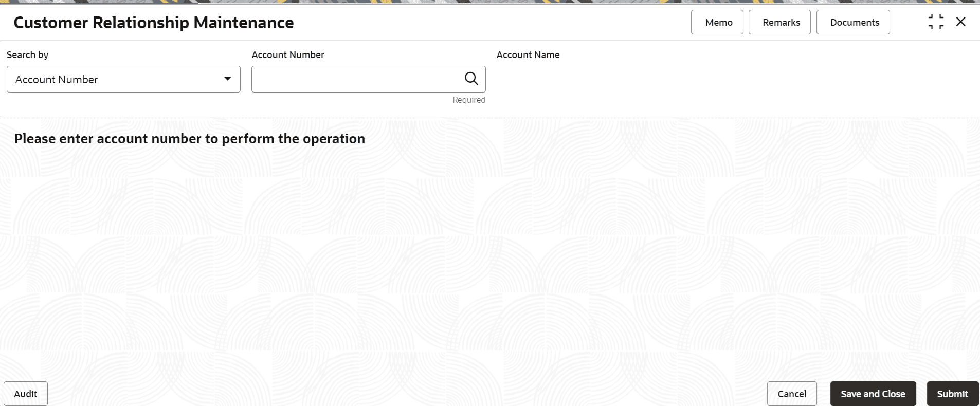
Task: Click Save and Close
Action: pyautogui.click(x=873, y=394)
